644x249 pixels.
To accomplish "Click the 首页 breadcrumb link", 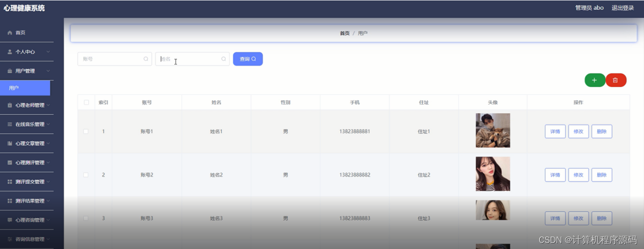I will point(344,33).
